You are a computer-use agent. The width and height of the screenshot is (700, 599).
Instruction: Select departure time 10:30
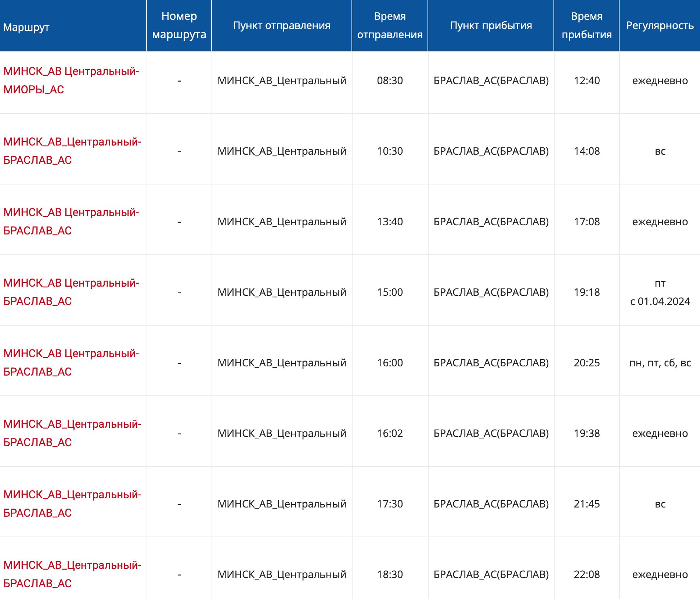[x=390, y=151]
